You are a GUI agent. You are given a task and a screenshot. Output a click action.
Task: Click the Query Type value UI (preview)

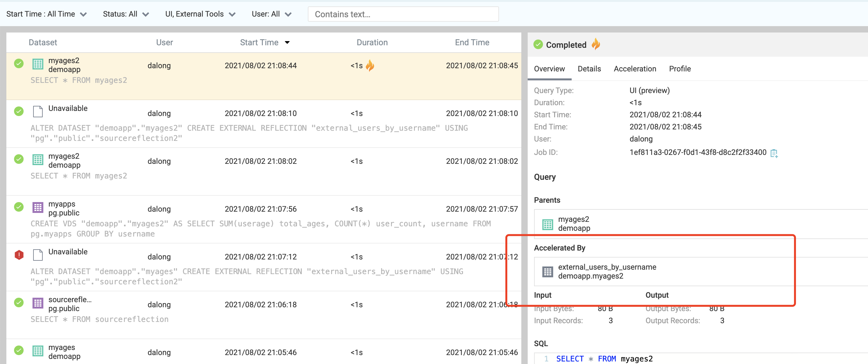pos(649,90)
